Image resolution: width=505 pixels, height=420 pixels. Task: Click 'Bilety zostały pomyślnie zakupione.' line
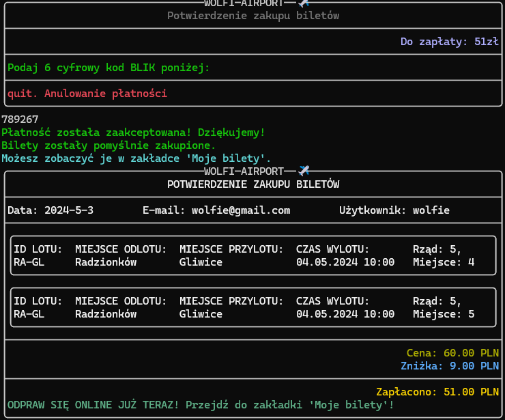coord(109,145)
